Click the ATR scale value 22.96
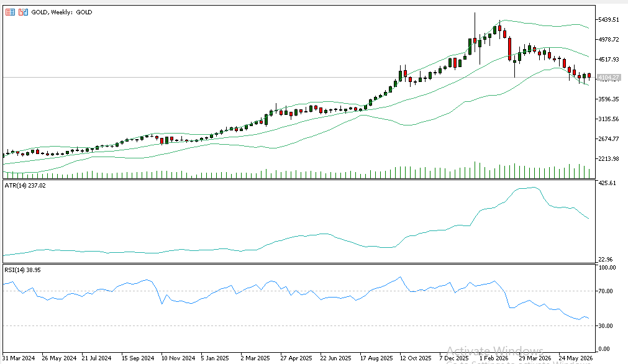 (607, 260)
